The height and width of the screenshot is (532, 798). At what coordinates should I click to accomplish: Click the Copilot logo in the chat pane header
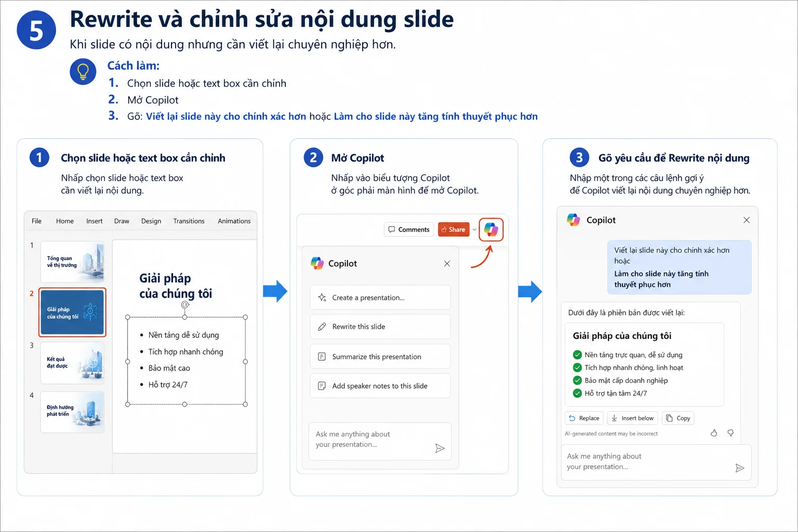(x=574, y=220)
